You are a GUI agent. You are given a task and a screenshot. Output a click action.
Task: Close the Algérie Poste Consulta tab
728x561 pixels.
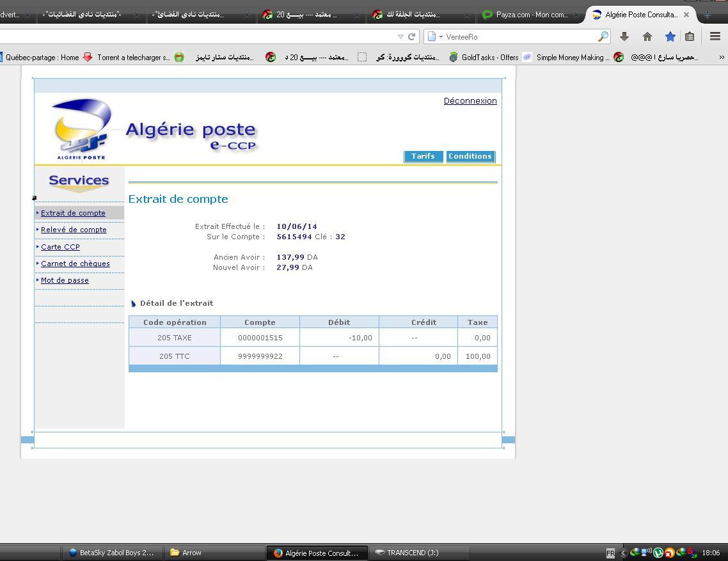[686, 15]
